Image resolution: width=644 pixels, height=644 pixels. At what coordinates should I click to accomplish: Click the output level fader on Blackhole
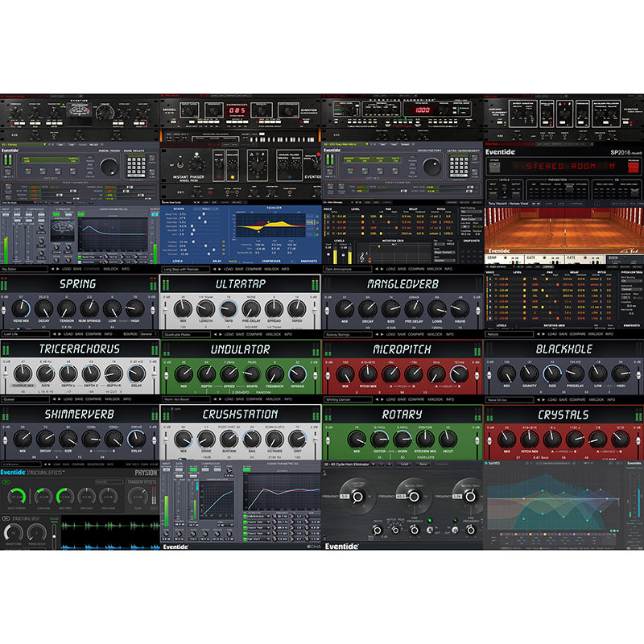click(x=638, y=374)
